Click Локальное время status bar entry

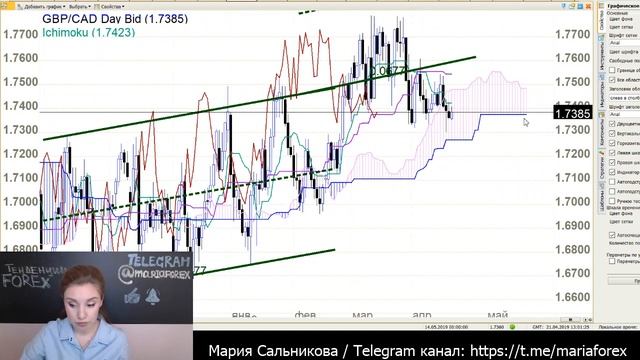click(x=619, y=327)
